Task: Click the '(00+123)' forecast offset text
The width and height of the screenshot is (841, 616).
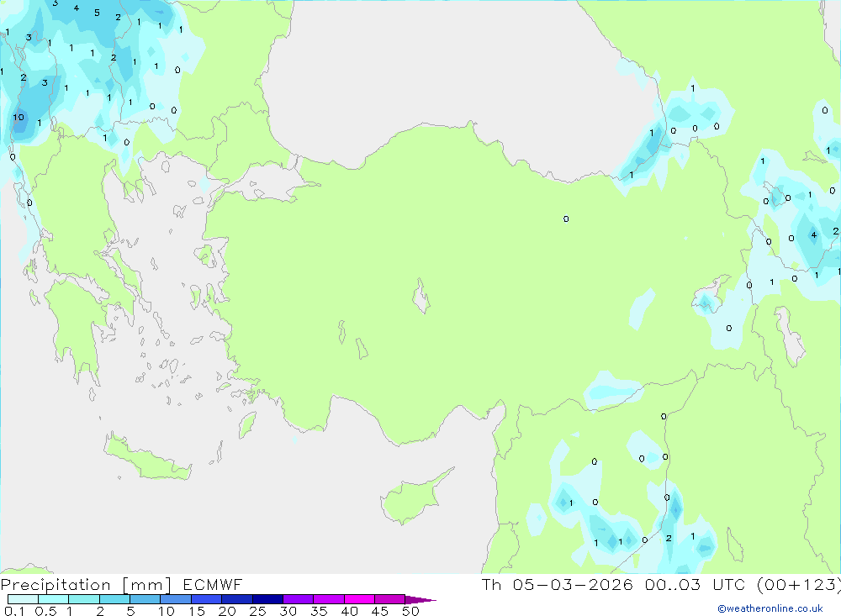Action: coord(799,585)
